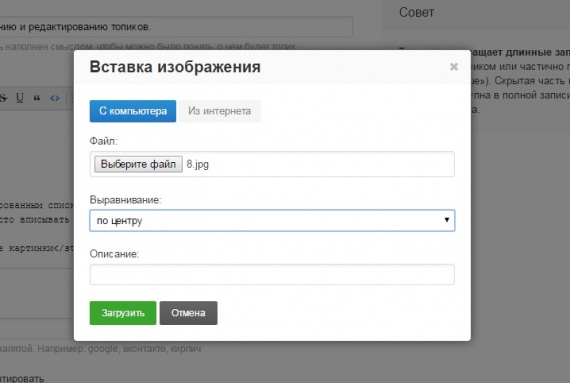Viewport: 570px width, 383px height.
Task: Click the selected file name 8.jpg
Action: [198, 164]
